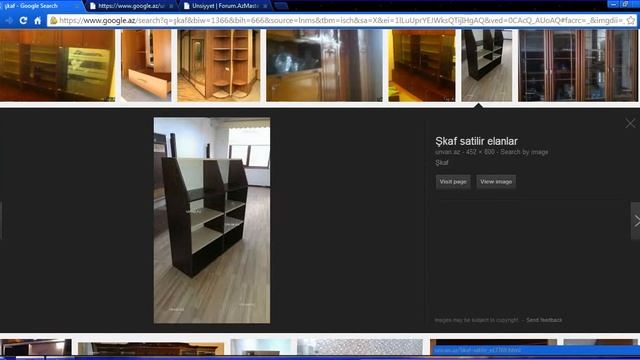640x360 pixels.
Task: Select the first glass cabinet thumbnail in top row
Action: pyautogui.click(x=57, y=65)
